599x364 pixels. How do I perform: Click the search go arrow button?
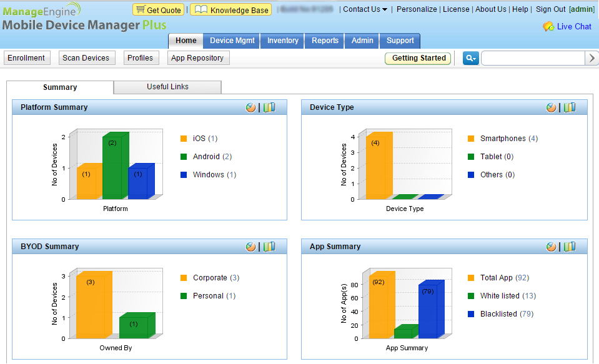[x=592, y=58]
